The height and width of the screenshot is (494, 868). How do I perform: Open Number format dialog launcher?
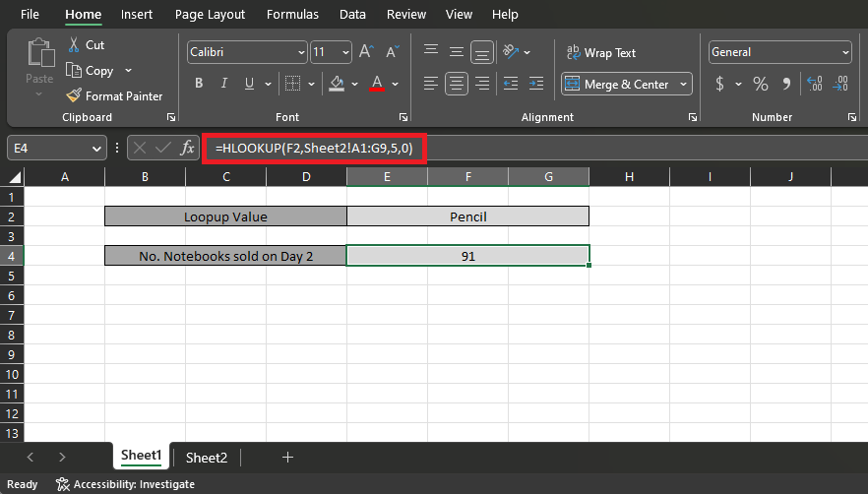(852, 117)
